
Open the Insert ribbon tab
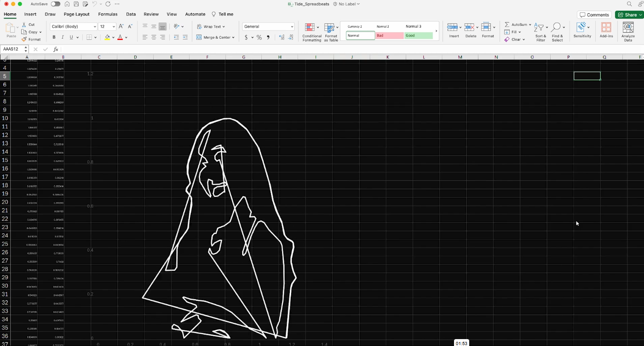point(30,14)
